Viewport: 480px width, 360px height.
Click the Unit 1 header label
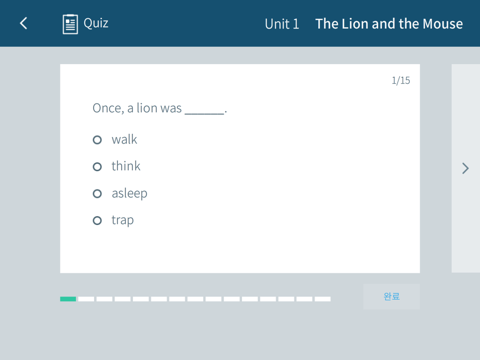pyautogui.click(x=282, y=24)
